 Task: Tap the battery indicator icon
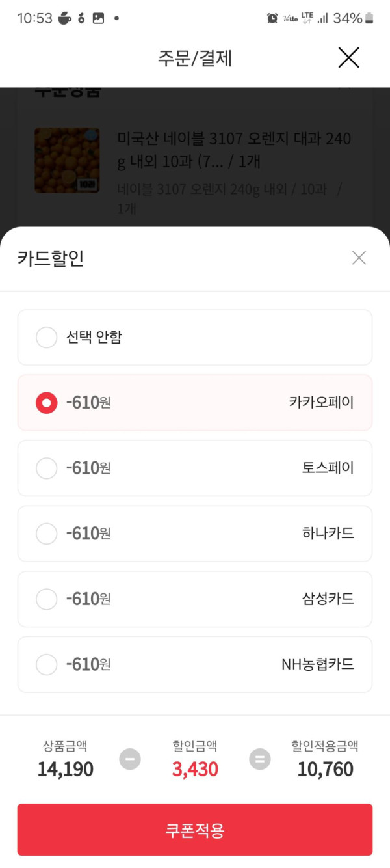tap(370, 18)
